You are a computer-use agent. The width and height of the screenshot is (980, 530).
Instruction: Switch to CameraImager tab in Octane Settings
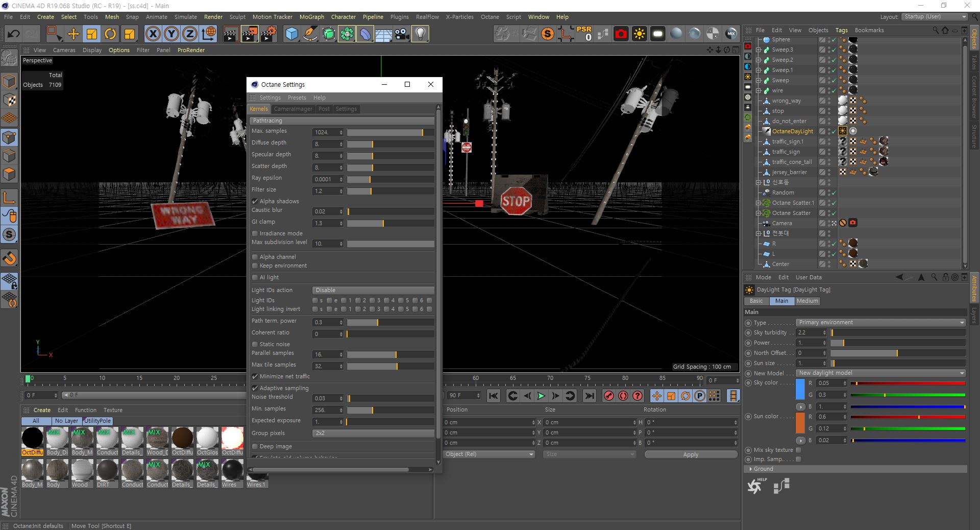coord(293,109)
